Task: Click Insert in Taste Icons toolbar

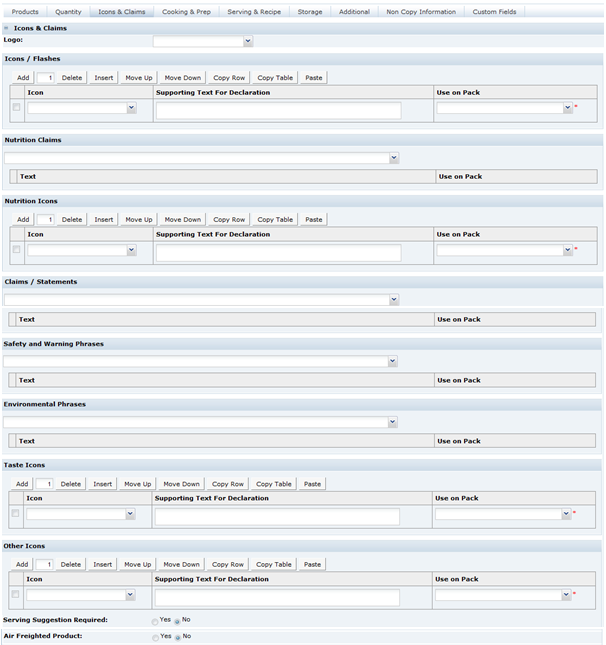Action: tap(102, 484)
